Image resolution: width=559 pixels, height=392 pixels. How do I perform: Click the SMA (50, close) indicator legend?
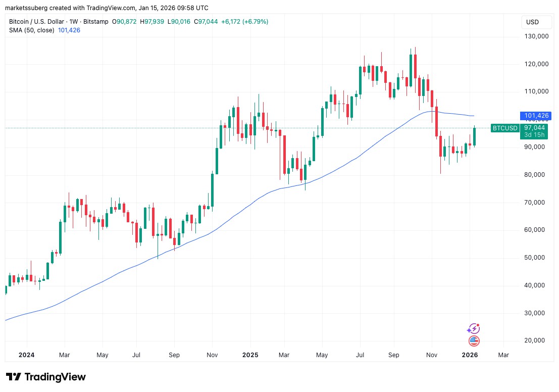32,30
